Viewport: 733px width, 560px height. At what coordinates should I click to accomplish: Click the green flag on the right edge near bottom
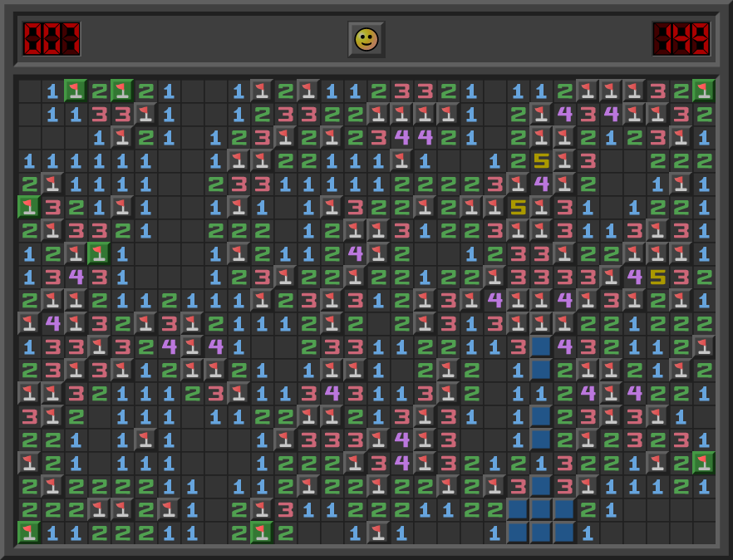tap(704, 463)
